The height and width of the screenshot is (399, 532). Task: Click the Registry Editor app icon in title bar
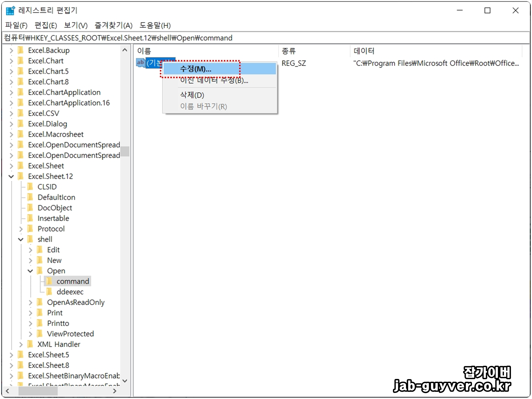coord(10,10)
